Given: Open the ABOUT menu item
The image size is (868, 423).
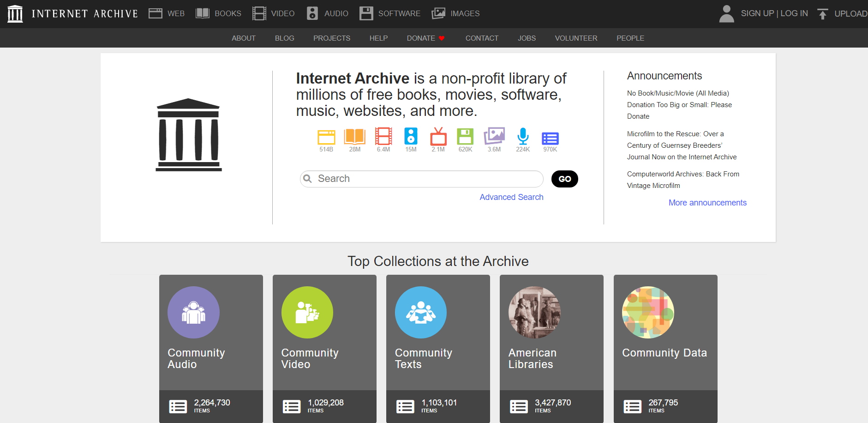Looking at the screenshot, I should point(244,38).
